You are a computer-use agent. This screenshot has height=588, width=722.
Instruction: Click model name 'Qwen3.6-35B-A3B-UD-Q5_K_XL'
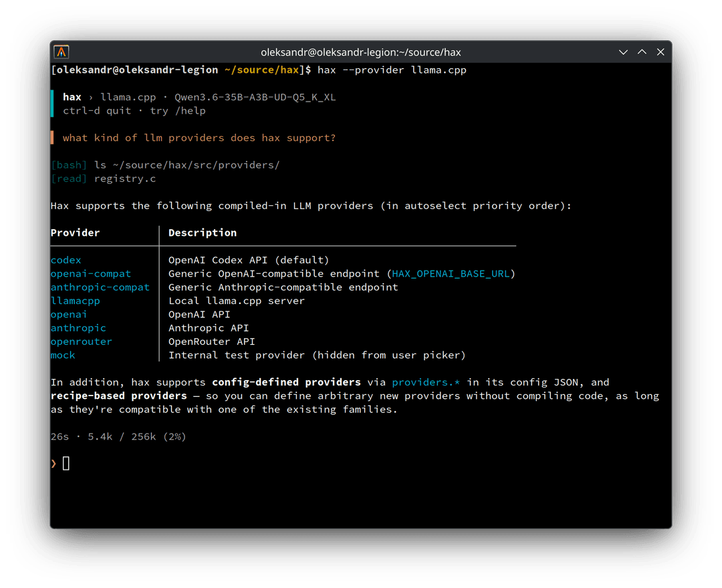click(255, 97)
